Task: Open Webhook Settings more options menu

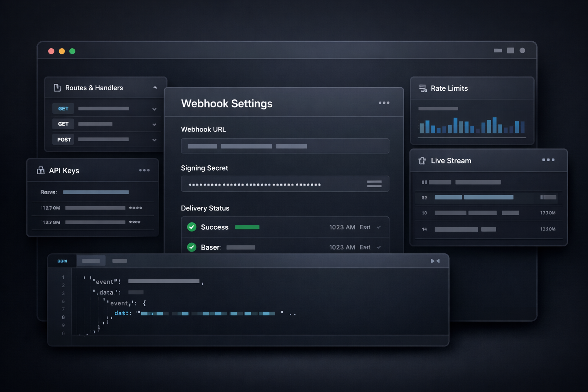Action: click(384, 103)
